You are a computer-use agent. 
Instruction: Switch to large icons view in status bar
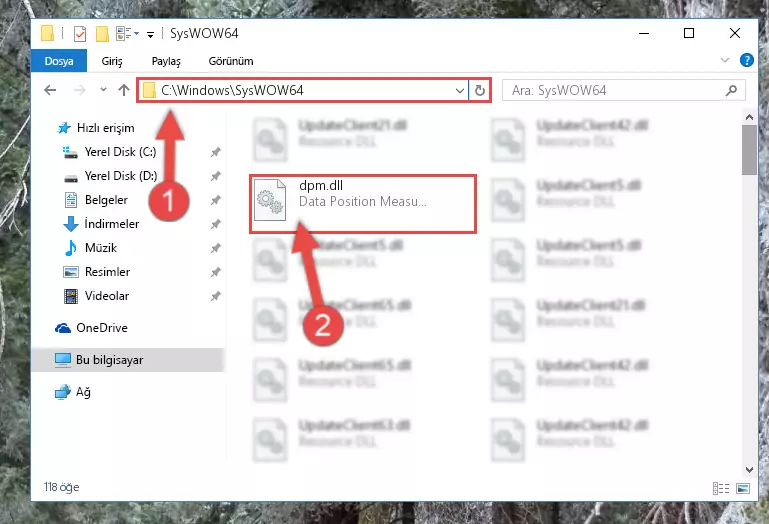(743, 488)
